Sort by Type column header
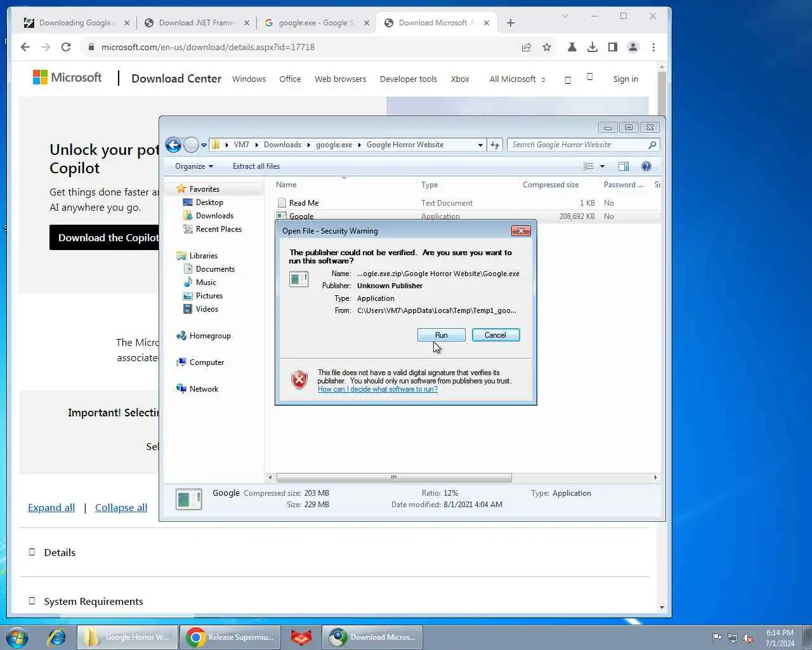Screen dimensions: 812x650 click(429, 185)
